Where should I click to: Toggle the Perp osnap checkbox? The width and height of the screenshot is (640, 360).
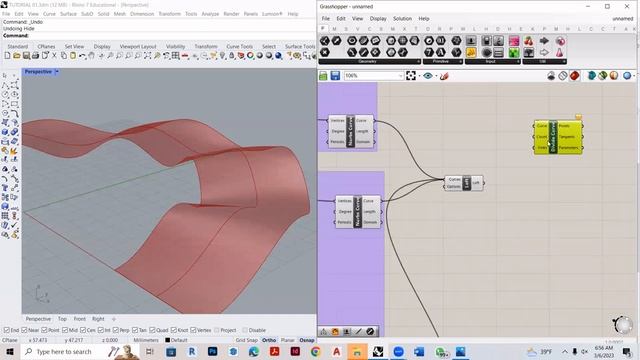pyautogui.click(x=116, y=330)
